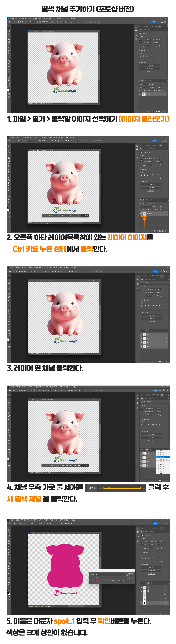Hide W1 channel eye in step 5 screenshot
Viewport: 176px width, 644px height.
tap(141, 603)
